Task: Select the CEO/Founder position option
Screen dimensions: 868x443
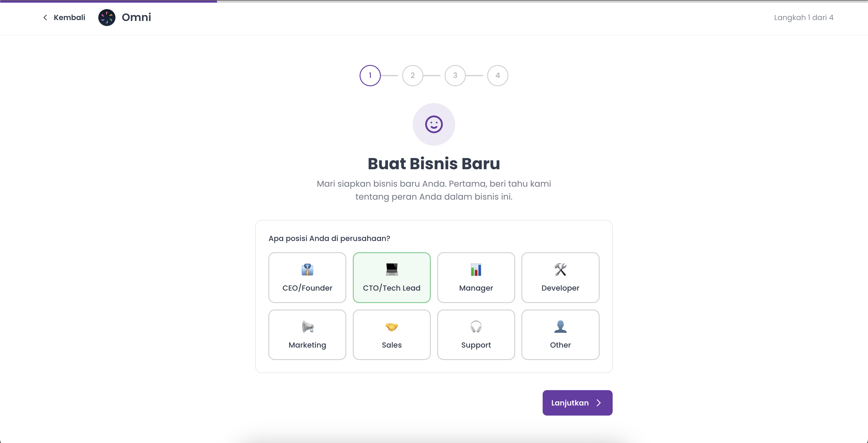Action: click(307, 277)
